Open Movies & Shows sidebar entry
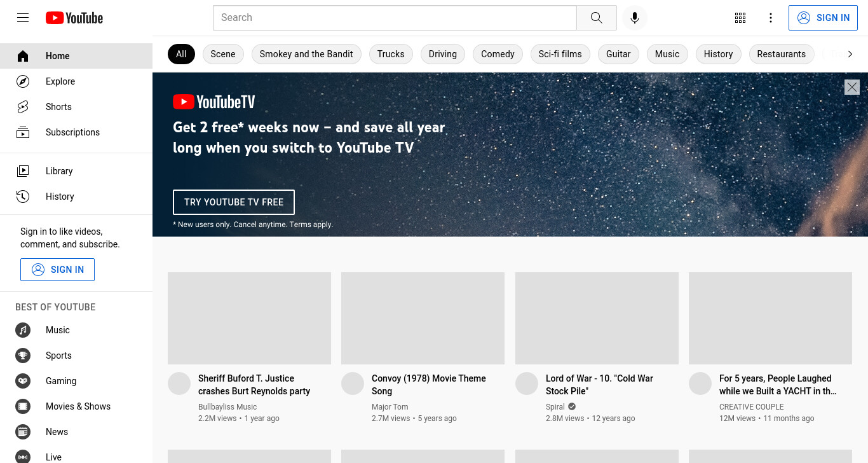 coord(76,406)
